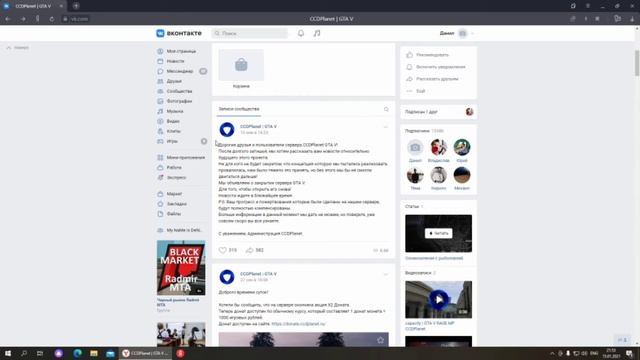This screenshot has width=640, height=360.
Task: Open the My Mobile is Dello sidebar entry
Action: point(181,230)
